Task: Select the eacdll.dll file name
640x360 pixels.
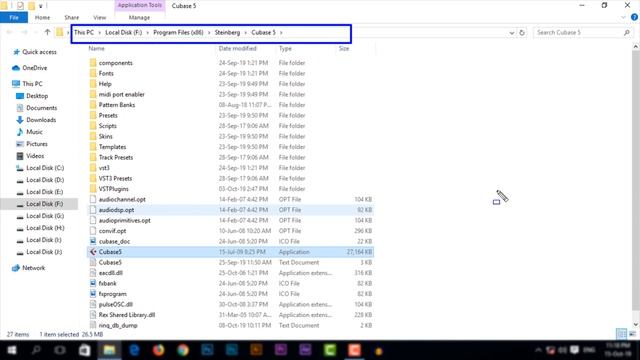Action: [x=111, y=273]
